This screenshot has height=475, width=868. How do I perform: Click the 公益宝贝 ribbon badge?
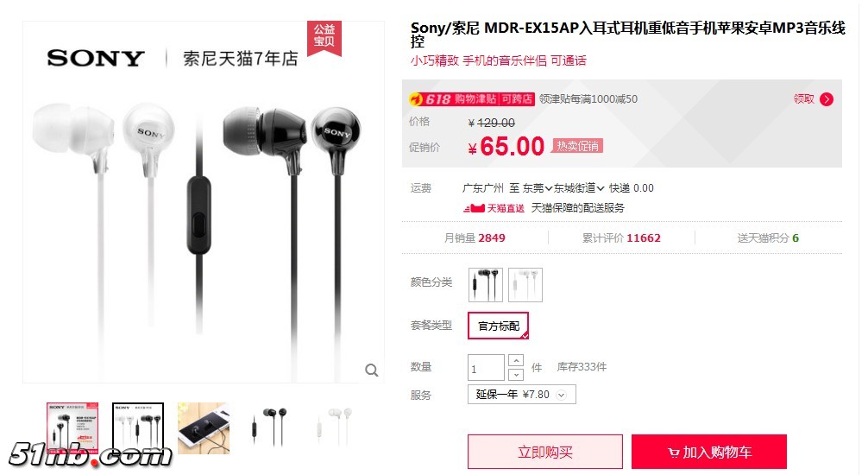point(324,38)
